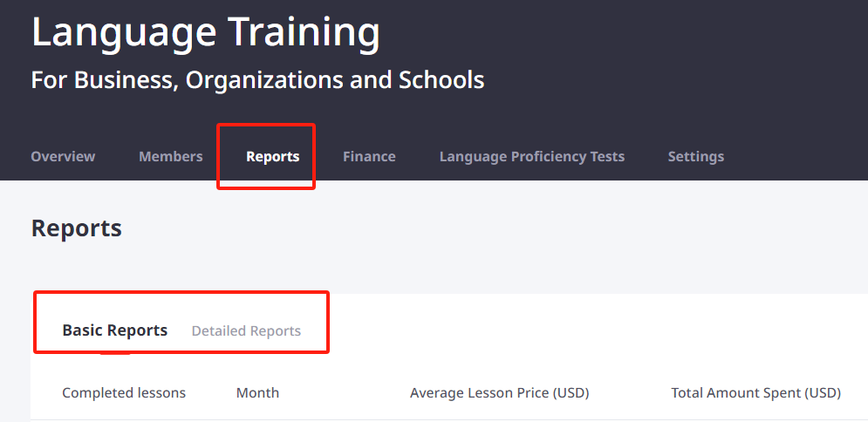Click the Month column header
Image resolution: width=868 pixels, height=422 pixels.
(257, 393)
